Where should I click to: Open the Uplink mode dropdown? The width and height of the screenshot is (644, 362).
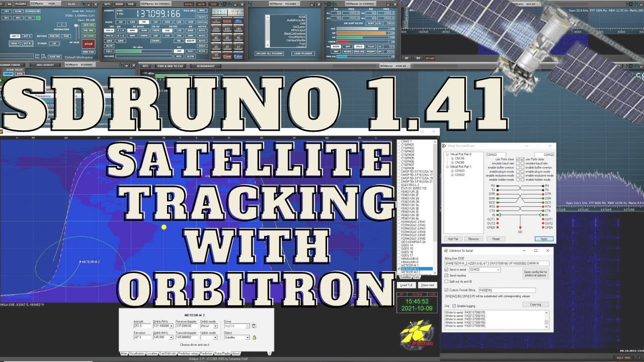(x=215, y=337)
